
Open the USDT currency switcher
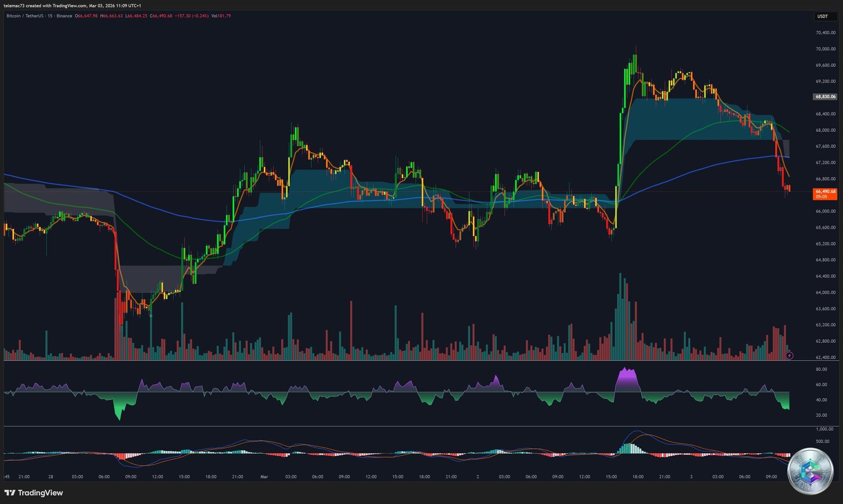823,16
